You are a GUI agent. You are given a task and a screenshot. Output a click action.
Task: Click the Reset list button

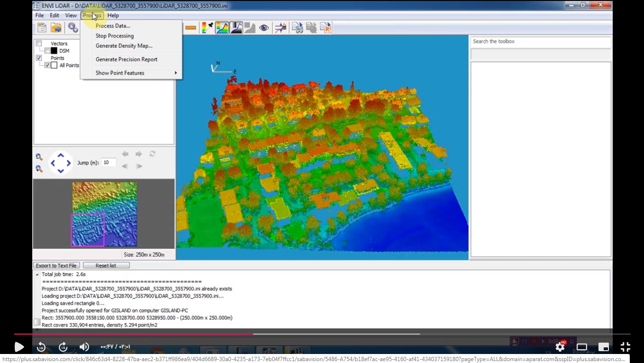[106, 265]
